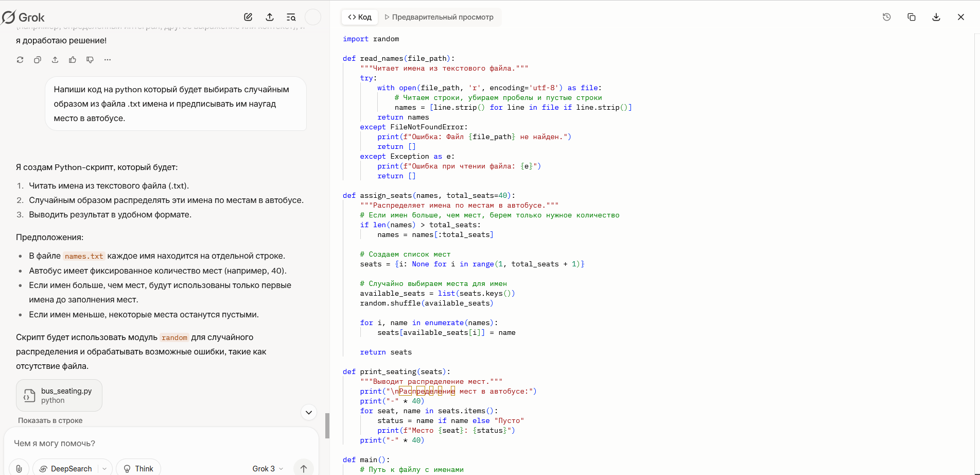The height and width of the screenshot is (475, 980).
Task: Click list item 'Читать имена из текстового файла'
Action: (109, 186)
